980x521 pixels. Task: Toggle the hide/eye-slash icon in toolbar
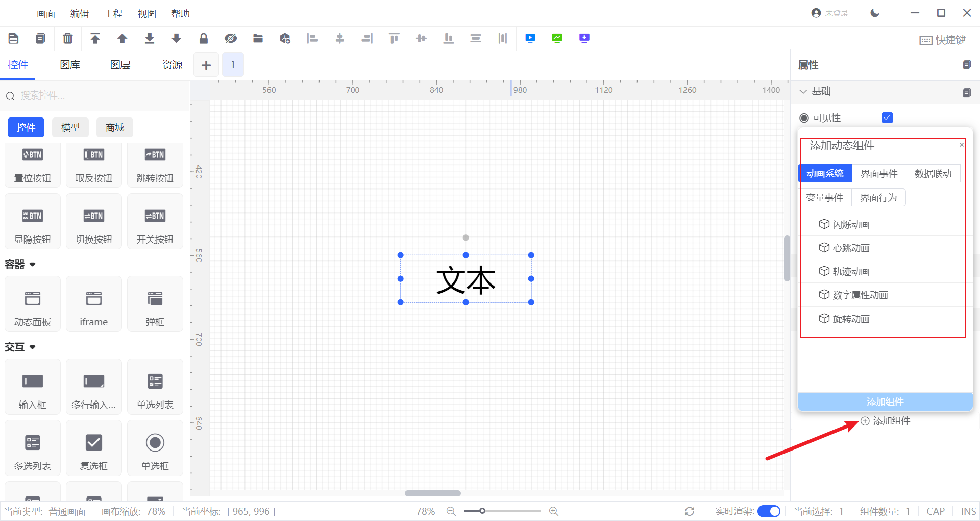click(231, 38)
